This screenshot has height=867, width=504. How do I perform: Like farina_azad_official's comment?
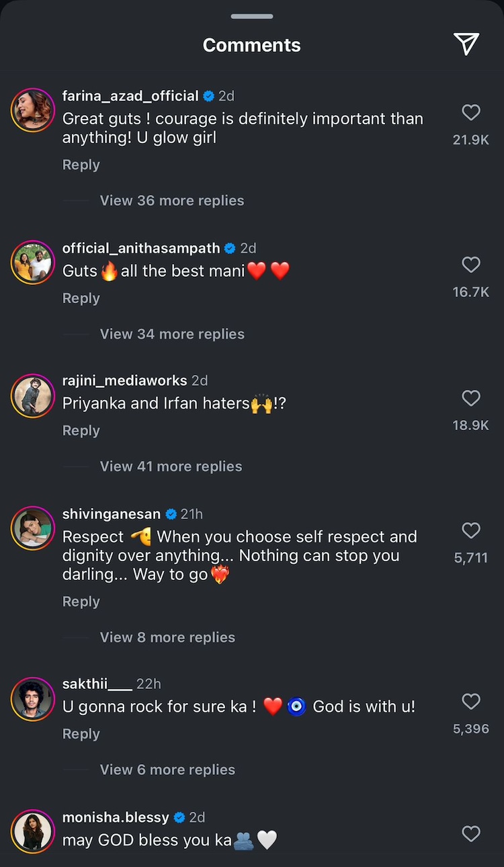point(471,112)
